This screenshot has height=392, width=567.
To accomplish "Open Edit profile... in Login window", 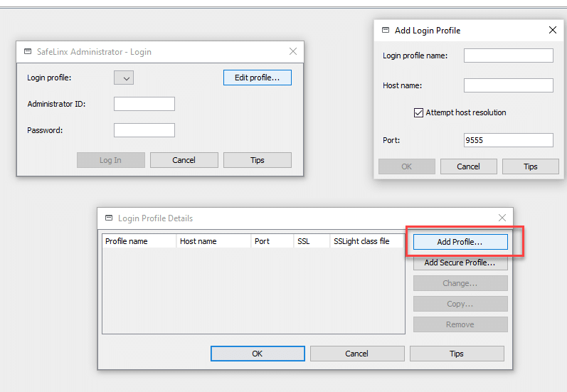I will pyautogui.click(x=257, y=78).
